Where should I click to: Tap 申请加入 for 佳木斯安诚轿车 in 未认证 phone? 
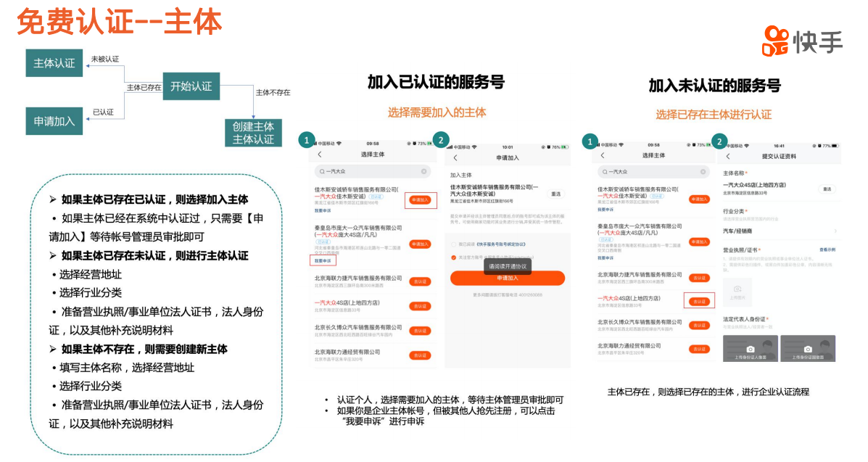pyautogui.click(x=699, y=199)
